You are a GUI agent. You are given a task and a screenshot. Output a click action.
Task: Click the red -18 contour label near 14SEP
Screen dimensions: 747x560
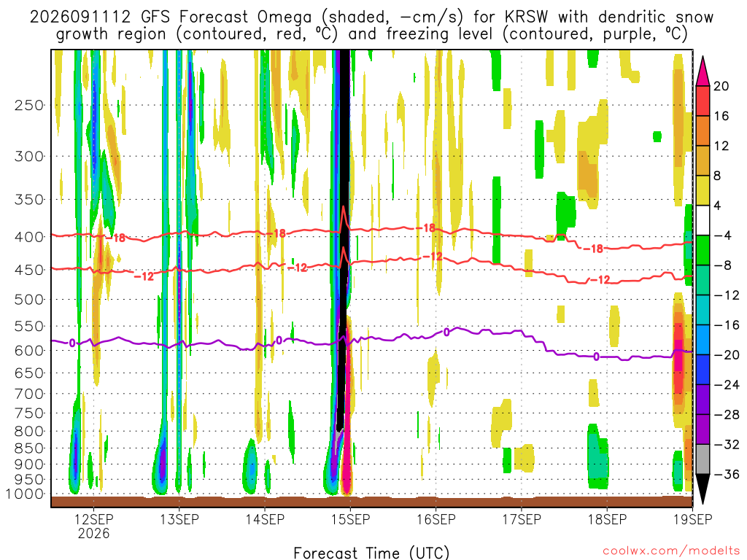[276, 233]
